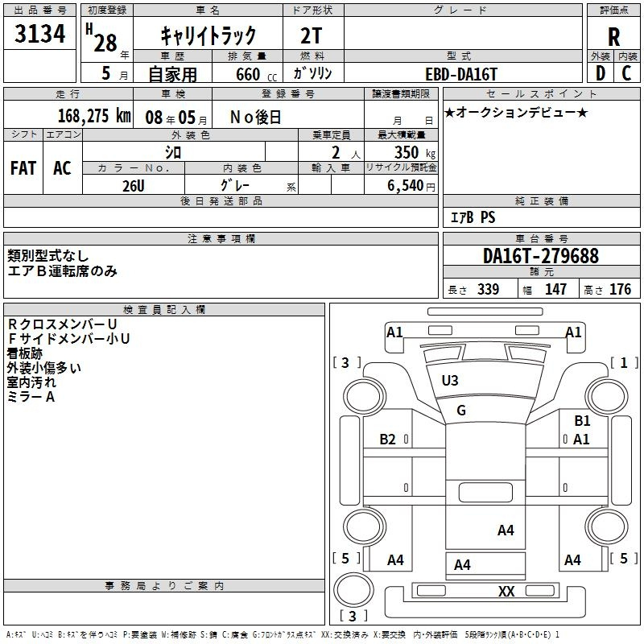
Task: Click the overall grade R
Action: click(613, 37)
